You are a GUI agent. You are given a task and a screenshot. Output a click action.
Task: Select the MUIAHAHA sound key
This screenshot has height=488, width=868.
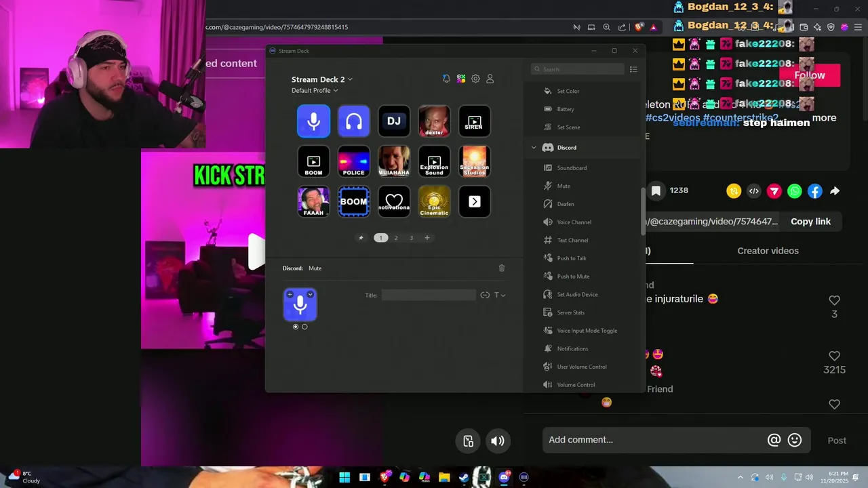(394, 161)
